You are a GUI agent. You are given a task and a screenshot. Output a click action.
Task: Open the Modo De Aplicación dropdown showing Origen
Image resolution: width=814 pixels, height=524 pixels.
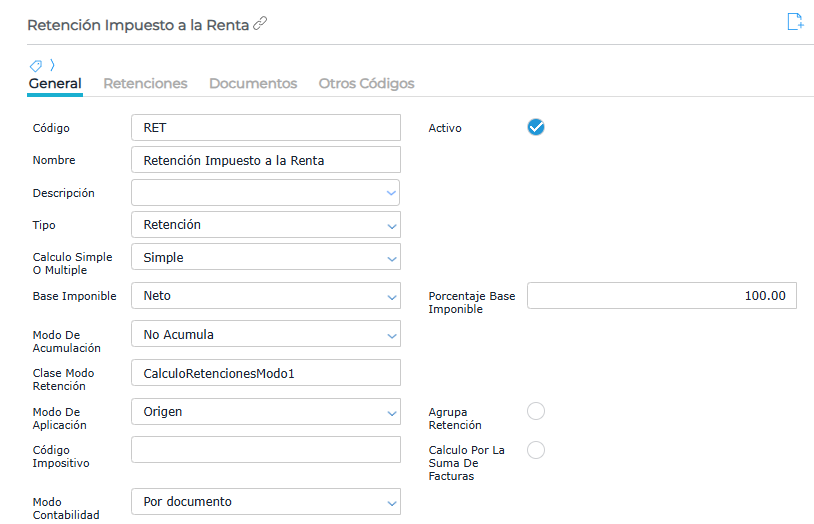pyautogui.click(x=391, y=411)
